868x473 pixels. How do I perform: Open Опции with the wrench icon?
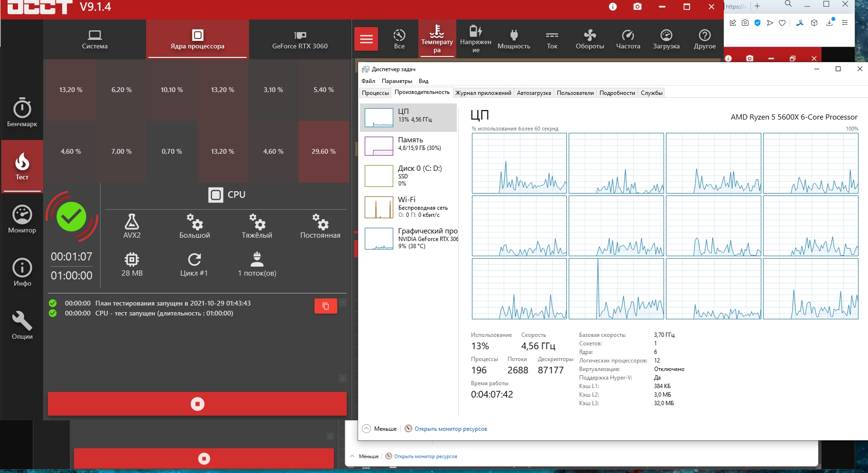click(22, 325)
